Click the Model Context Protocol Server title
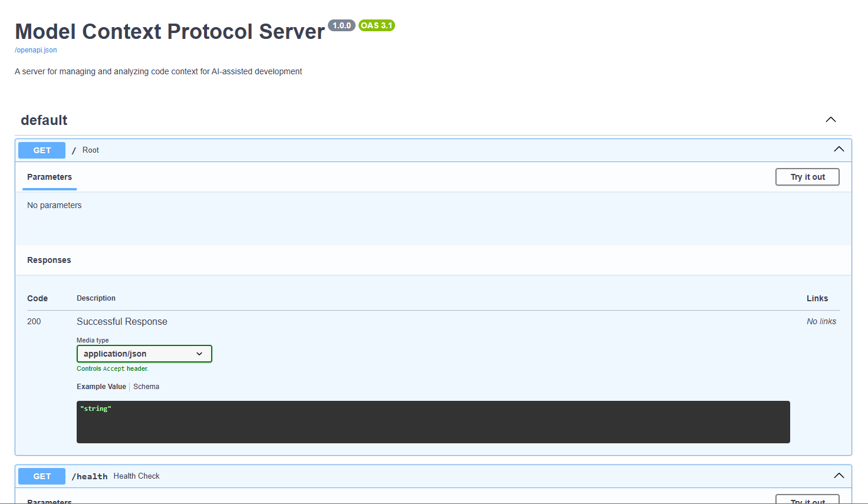The height and width of the screenshot is (504, 868). [169, 31]
